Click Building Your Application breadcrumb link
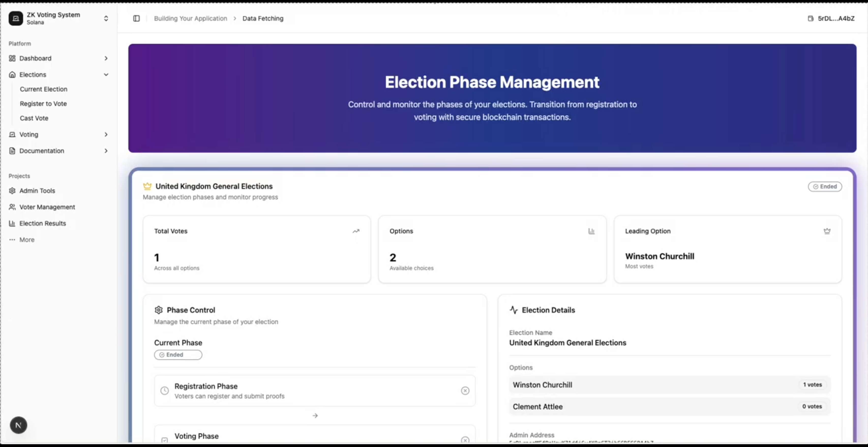The image size is (868, 447). click(x=191, y=19)
